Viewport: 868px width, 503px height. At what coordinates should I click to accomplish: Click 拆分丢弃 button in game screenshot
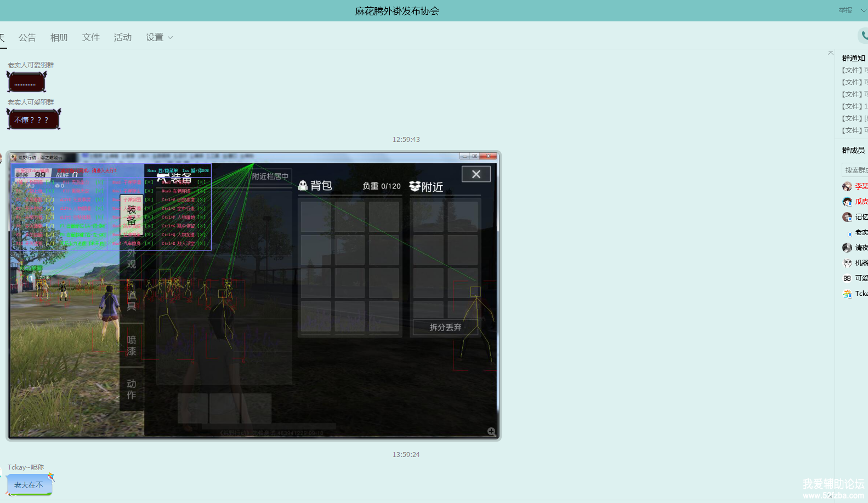pos(445,327)
